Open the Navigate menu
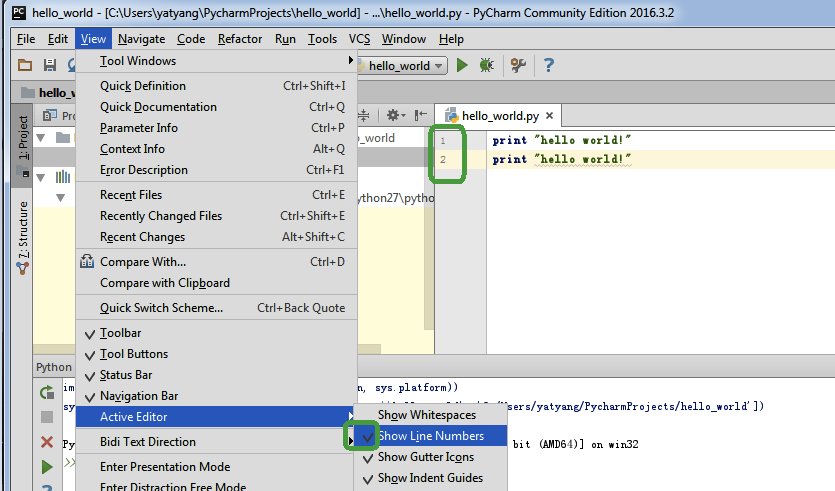The width and height of the screenshot is (835, 491). 141,39
